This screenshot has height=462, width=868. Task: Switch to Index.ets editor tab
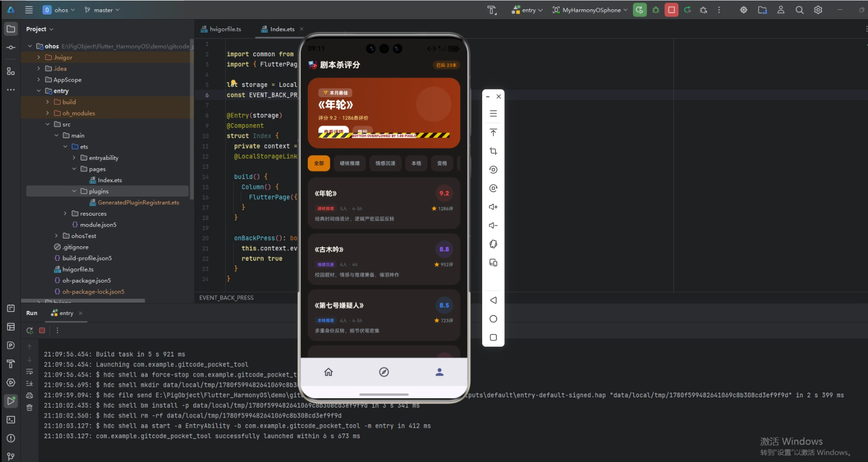coord(278,29)
